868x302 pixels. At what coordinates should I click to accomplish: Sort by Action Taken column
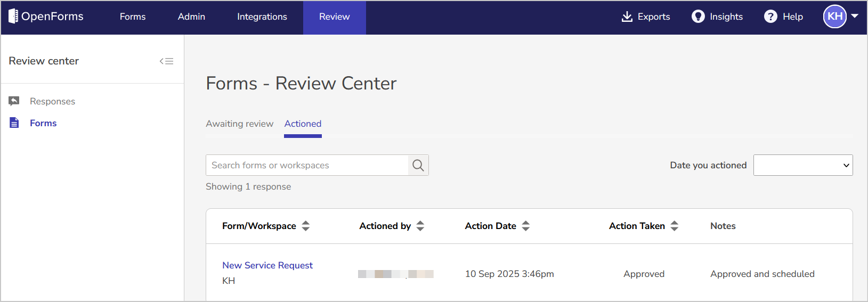point(675,226)
